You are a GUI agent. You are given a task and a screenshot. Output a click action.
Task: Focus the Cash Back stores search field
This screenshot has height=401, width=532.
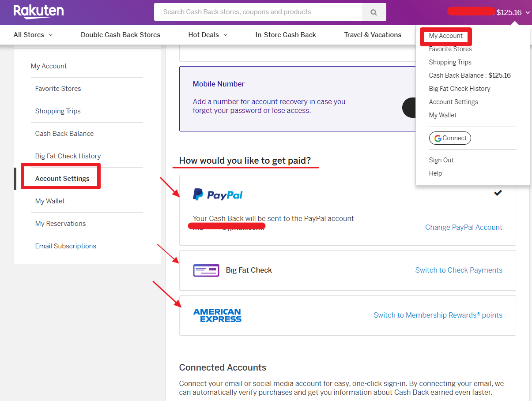pyautogui.click(x=258, y=12)
